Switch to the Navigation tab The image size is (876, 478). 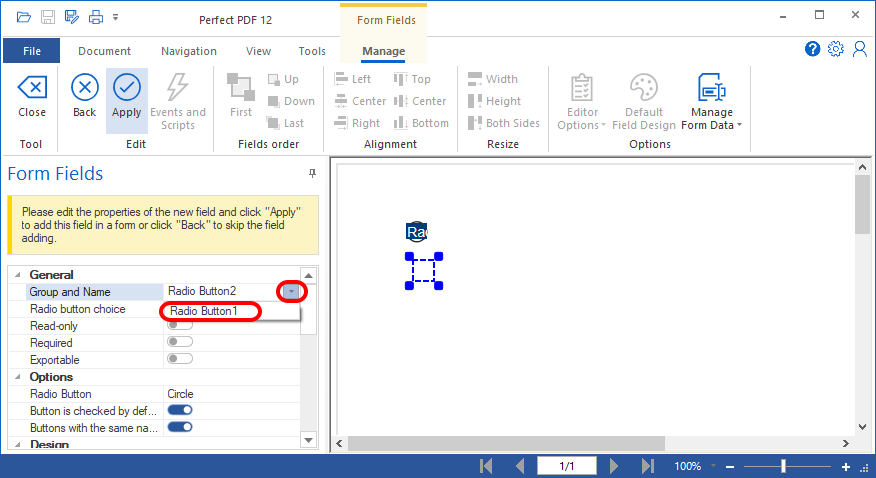189,51
